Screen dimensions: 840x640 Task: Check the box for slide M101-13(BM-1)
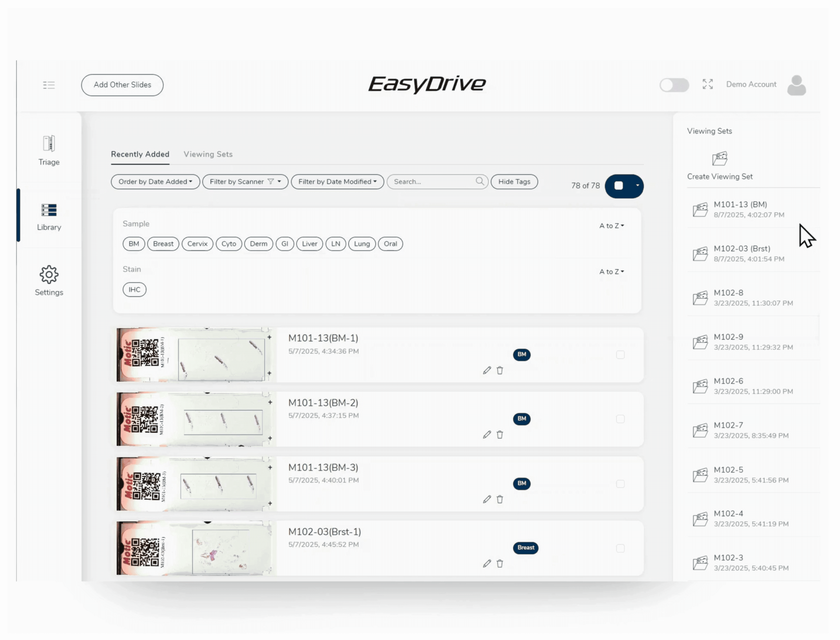click(620, 355)
